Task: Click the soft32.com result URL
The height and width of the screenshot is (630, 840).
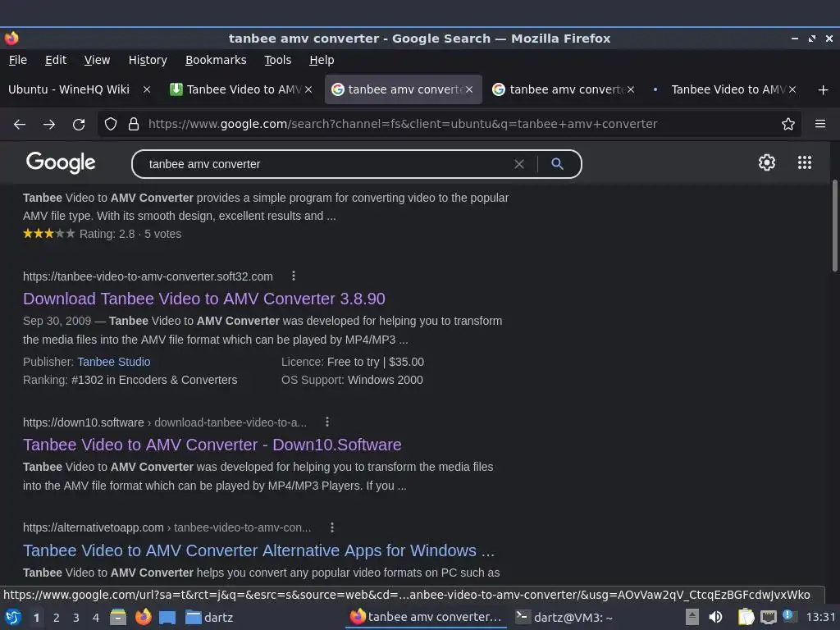Action: point(148,276)
